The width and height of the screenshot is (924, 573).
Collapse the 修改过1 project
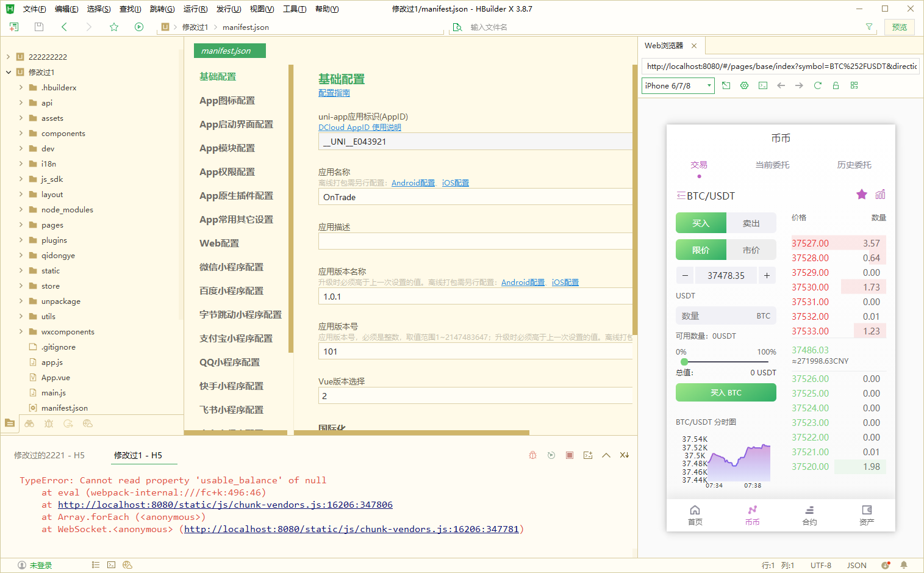tap(8, 72)
